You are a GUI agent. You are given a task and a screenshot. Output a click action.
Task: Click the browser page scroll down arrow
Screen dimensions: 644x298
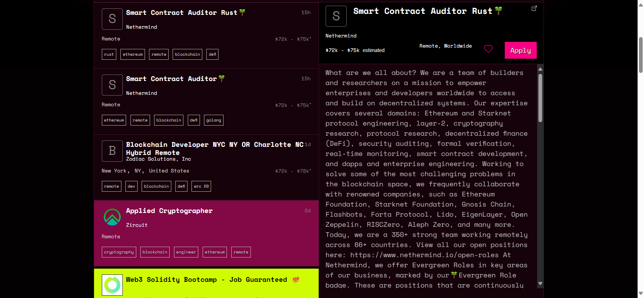coord(641,294)
